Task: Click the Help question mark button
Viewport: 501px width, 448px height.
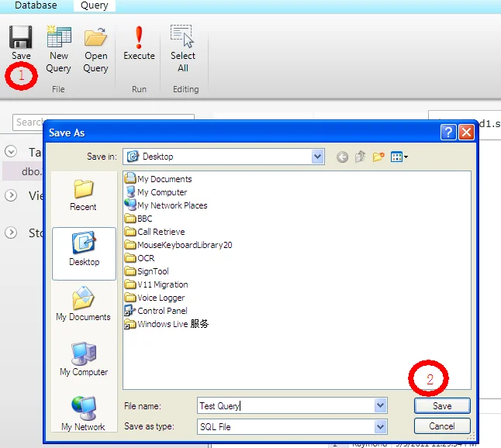Action: tap(448, 133)
